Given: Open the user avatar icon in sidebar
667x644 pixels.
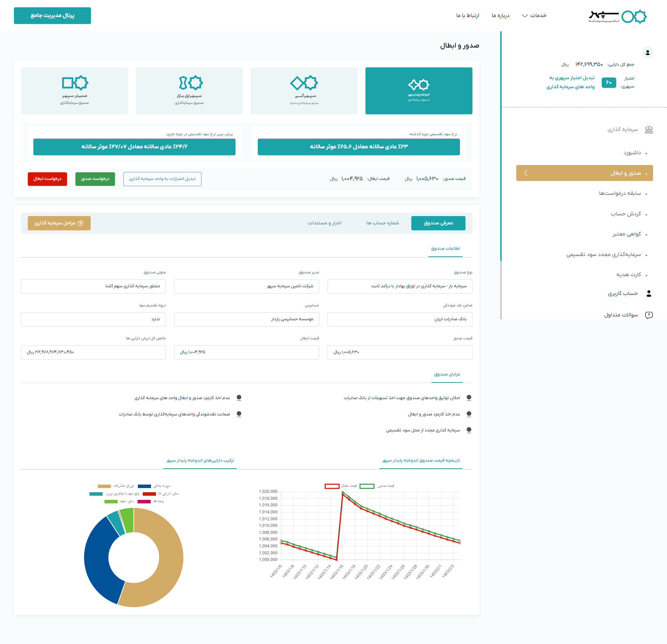Looking at the screenshot, I should (x=648, y=53).
